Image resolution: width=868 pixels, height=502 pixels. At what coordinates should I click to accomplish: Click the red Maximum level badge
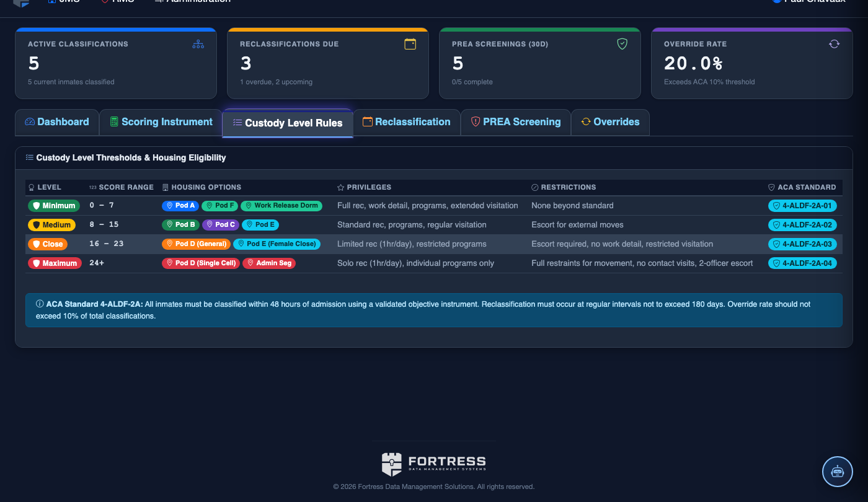(x=55, y=263)
